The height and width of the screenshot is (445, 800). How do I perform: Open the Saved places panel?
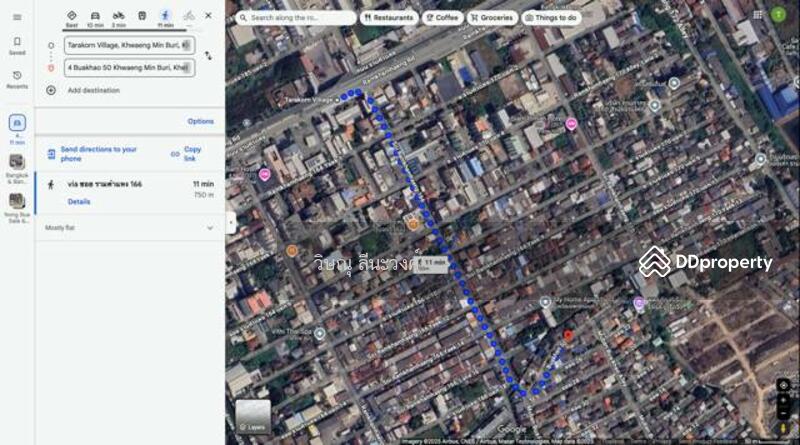coord(17,45)
